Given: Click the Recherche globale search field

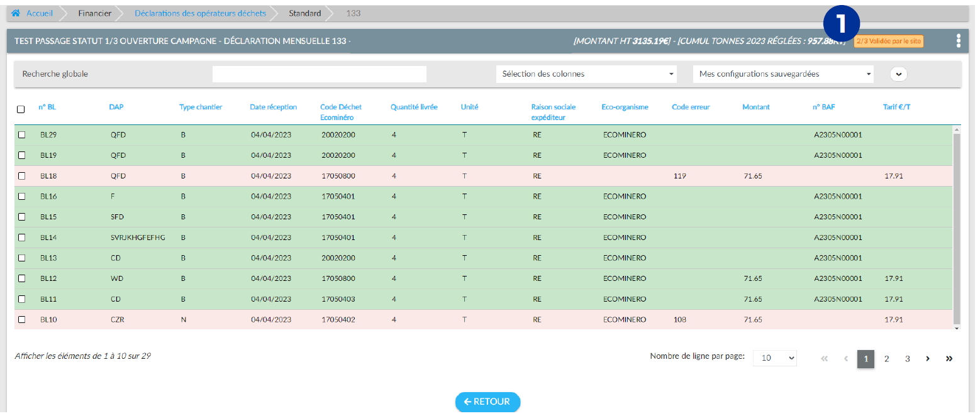Looking at the screenshot, I should tap(320, 74).
